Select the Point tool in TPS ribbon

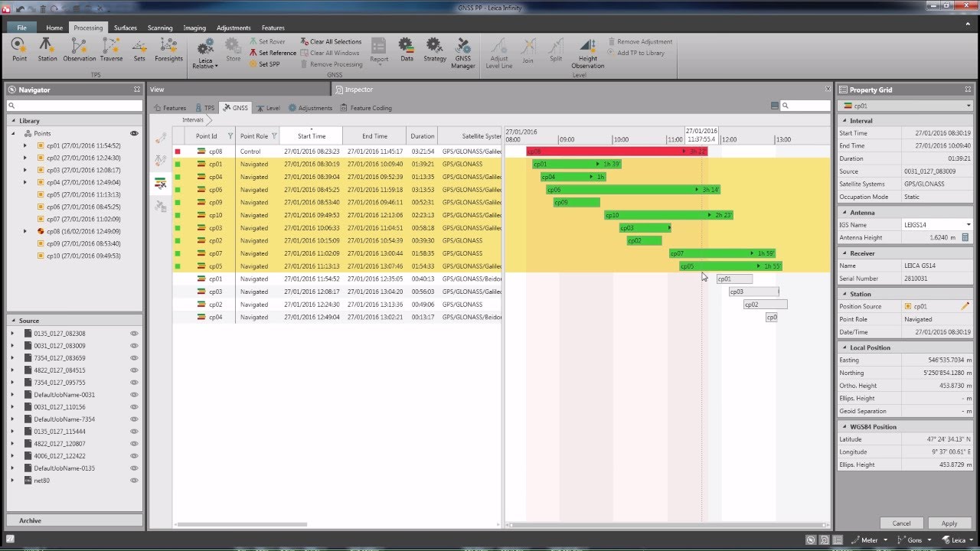(19, 50)
